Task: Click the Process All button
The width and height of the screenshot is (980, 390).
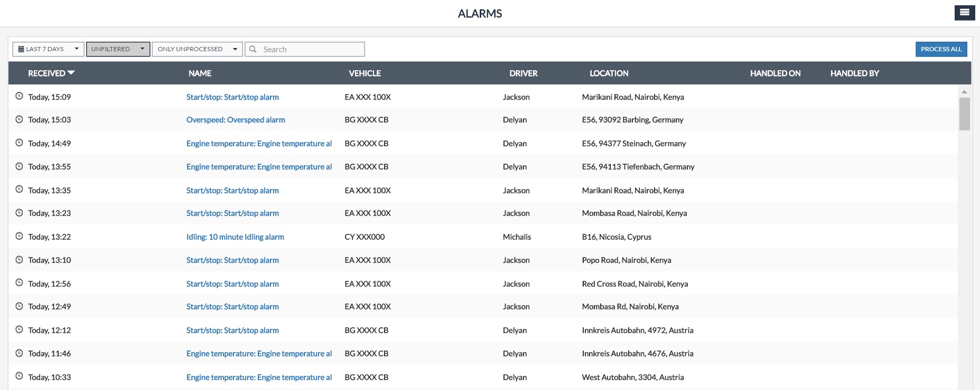Action: click(941, 49)
